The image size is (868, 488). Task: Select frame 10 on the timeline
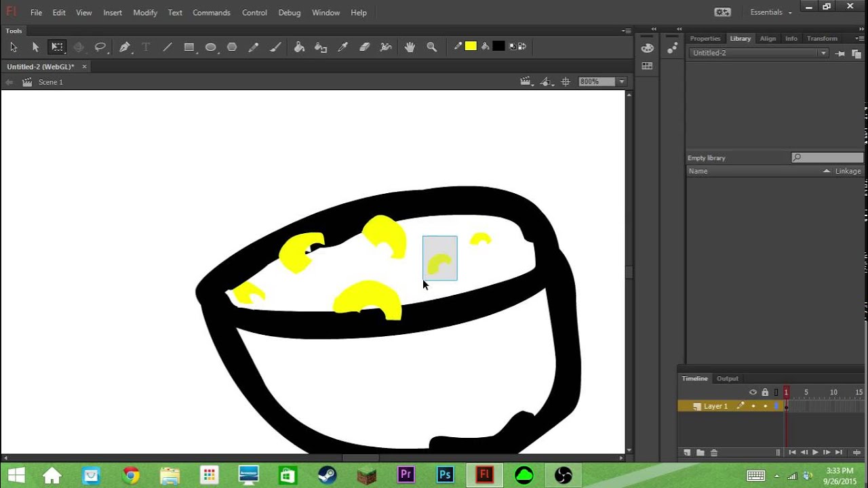coord(833,405)
